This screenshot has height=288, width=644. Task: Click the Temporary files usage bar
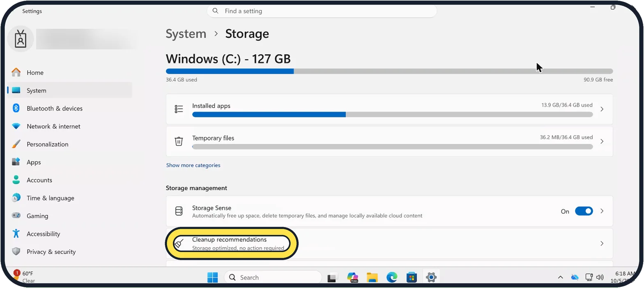pyautogui.click(x=392, y=146)
